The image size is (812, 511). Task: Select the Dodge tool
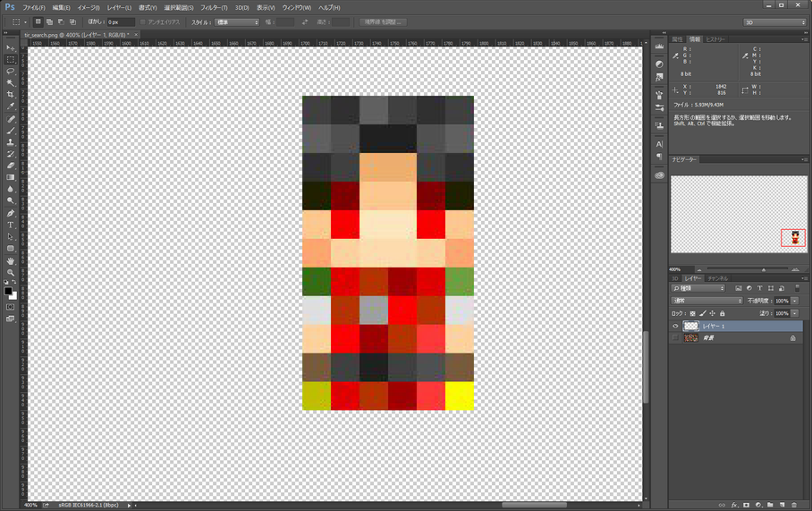11,201
